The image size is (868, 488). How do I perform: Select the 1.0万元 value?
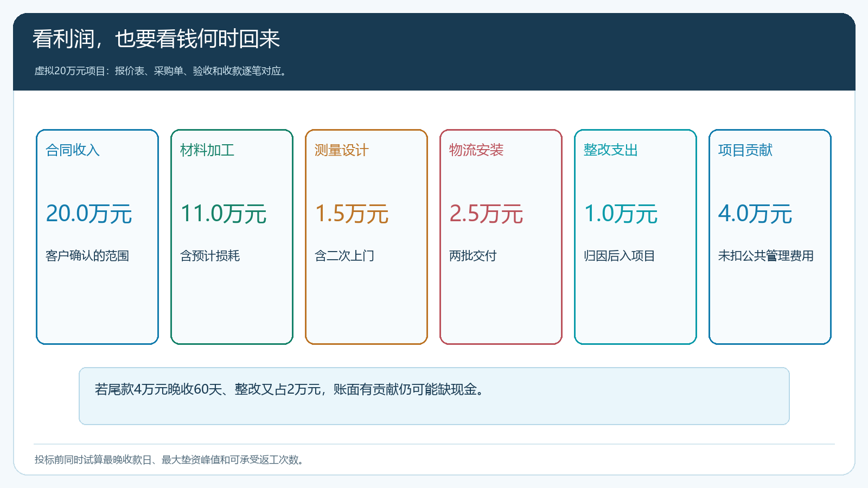pos(621,214)
